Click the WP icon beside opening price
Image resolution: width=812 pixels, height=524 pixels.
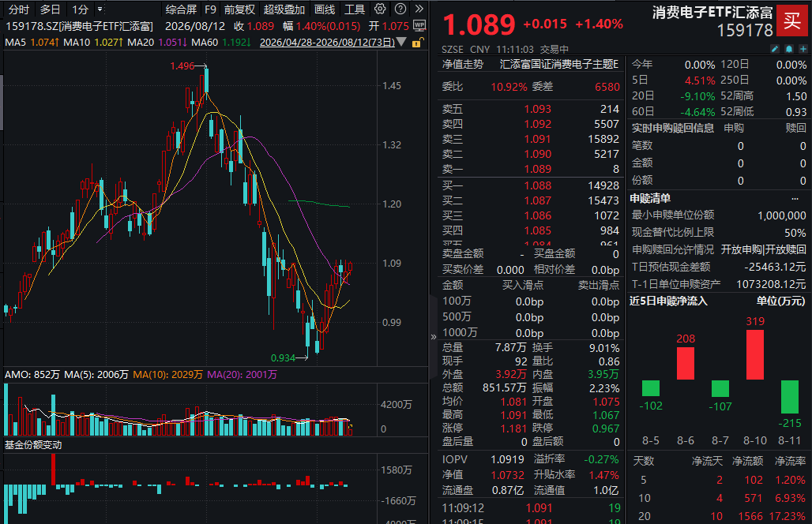pos(419,25)
